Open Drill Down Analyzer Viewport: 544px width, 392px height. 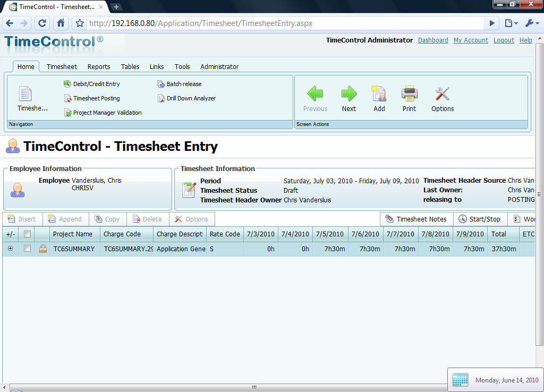(186, 98)
